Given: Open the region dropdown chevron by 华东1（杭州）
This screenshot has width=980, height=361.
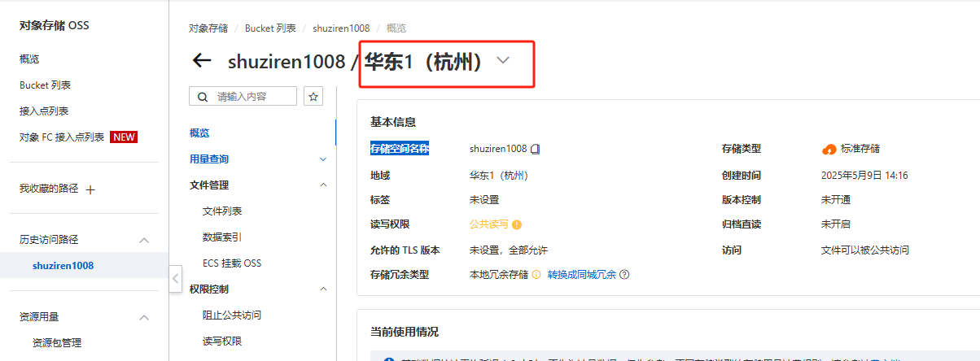Looking at the screenshot, I should coord(503,61).
